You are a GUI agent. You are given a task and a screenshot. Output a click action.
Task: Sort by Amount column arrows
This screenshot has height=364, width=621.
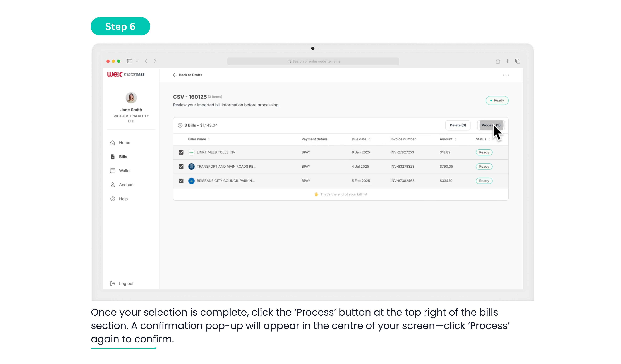455,139
